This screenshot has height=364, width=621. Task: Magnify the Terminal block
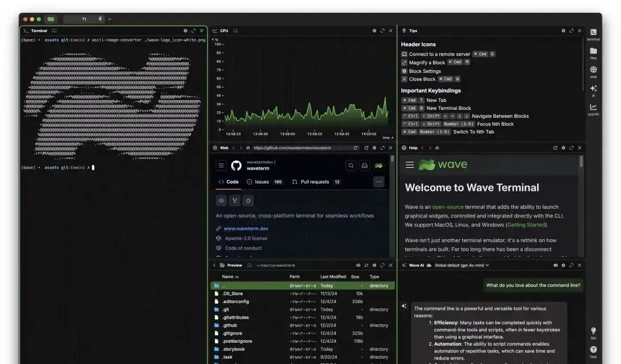(x=194, y=30)
